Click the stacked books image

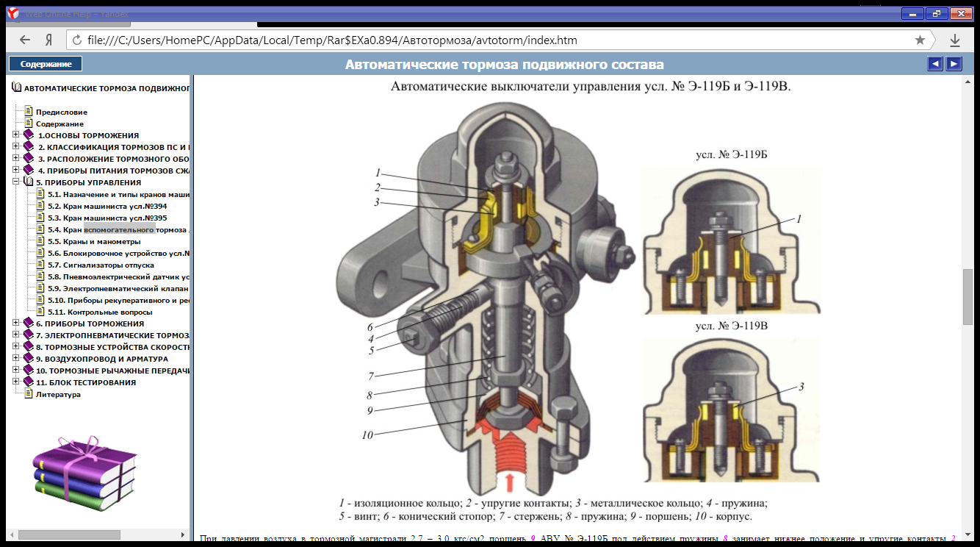click(x=84, y=474)
